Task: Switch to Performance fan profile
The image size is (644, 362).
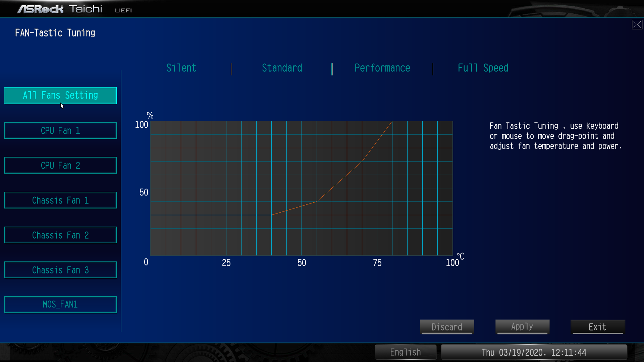Action: coord(382,68)
